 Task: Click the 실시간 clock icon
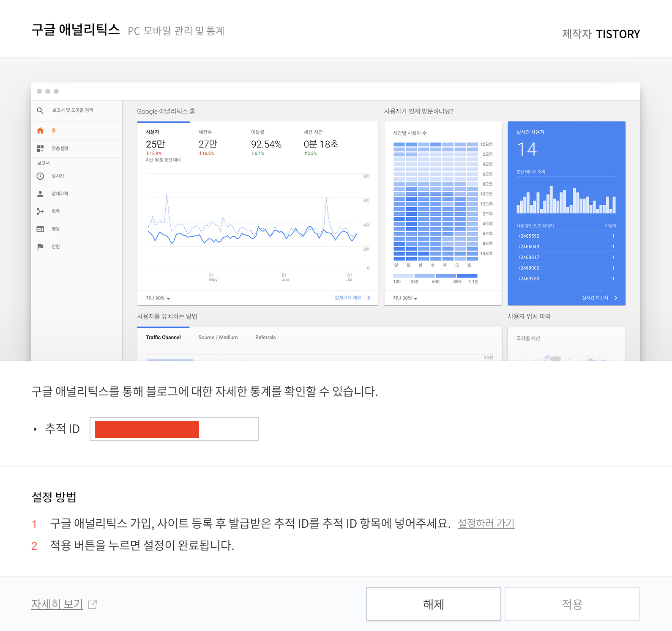(40, 176)
